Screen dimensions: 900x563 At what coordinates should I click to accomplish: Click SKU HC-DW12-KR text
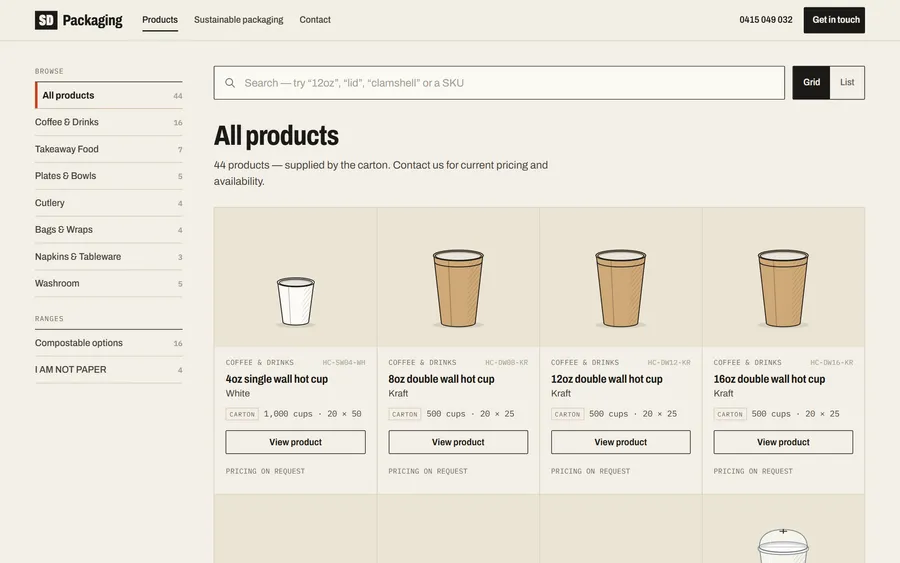(669, 363)
